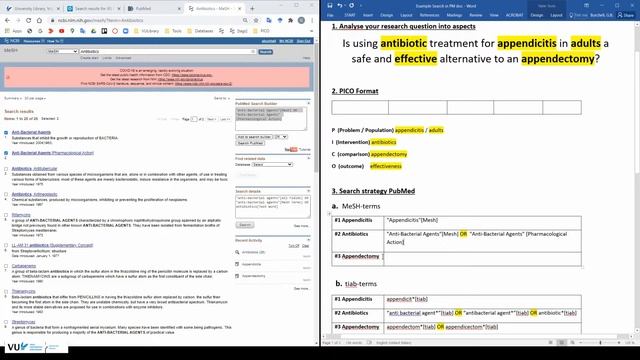Screen dimensions: 640x360
Task: Open the Chrome extensions puzzle icon
Action: coord(290,20)
